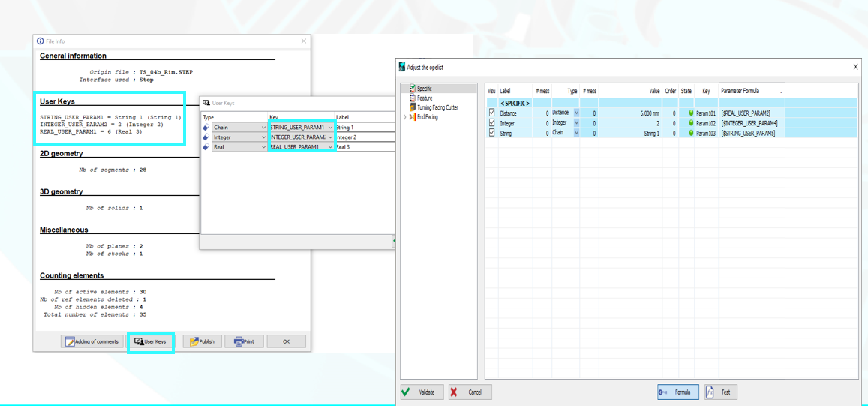
Task: Click the End Facing operation icon
Action: tap(413, 117)
